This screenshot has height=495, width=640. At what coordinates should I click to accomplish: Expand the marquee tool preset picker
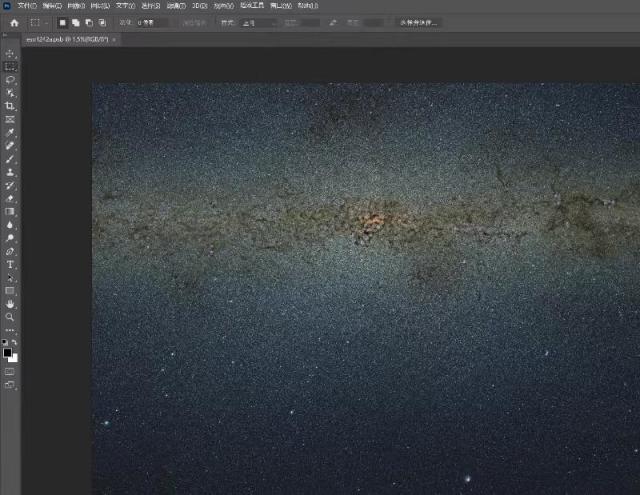[38, 22]
